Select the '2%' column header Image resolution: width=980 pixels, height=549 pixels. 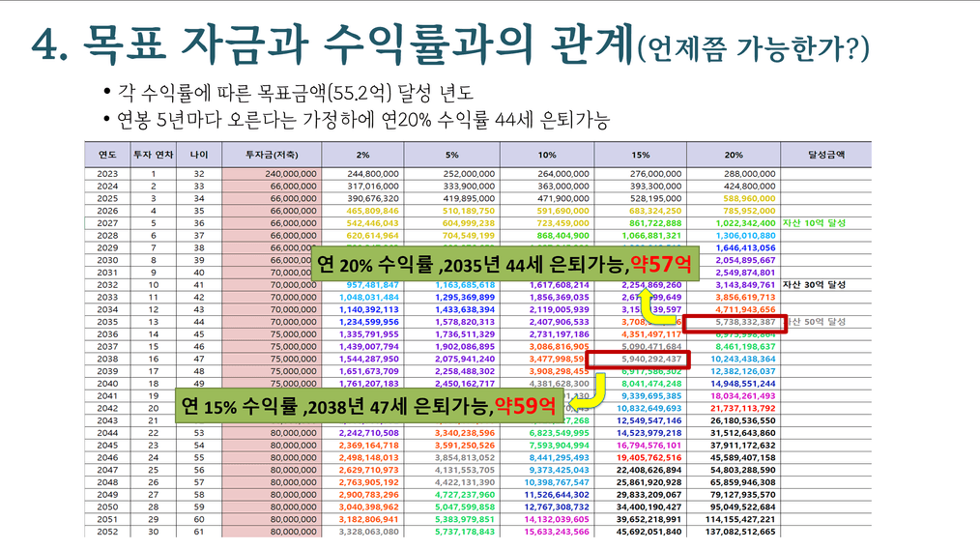click(362, 155)
